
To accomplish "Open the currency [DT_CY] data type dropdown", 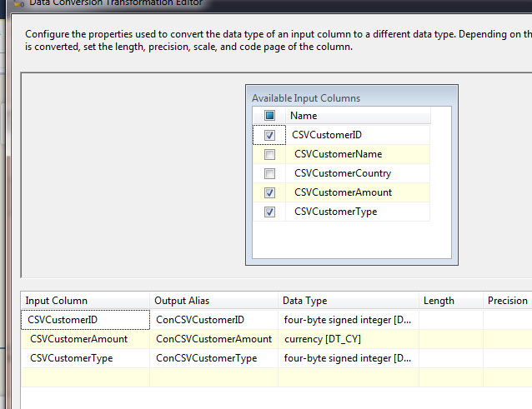I will 349,339.
